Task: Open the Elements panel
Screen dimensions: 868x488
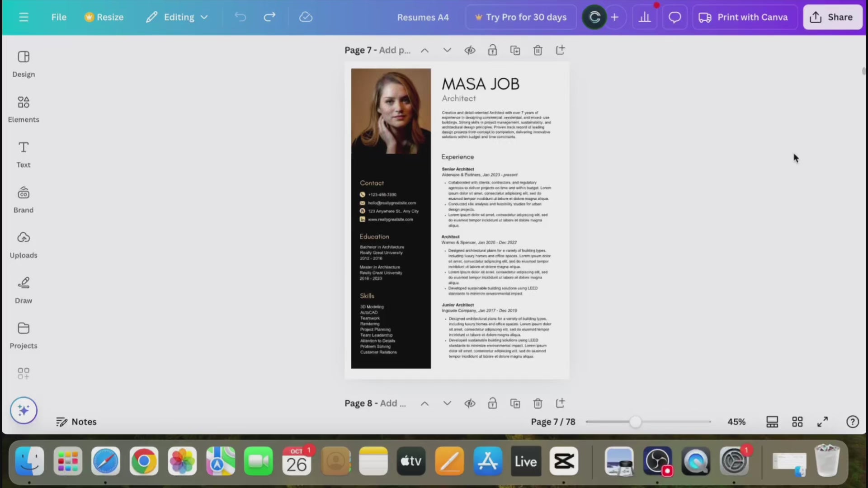Action: (24, 109)
